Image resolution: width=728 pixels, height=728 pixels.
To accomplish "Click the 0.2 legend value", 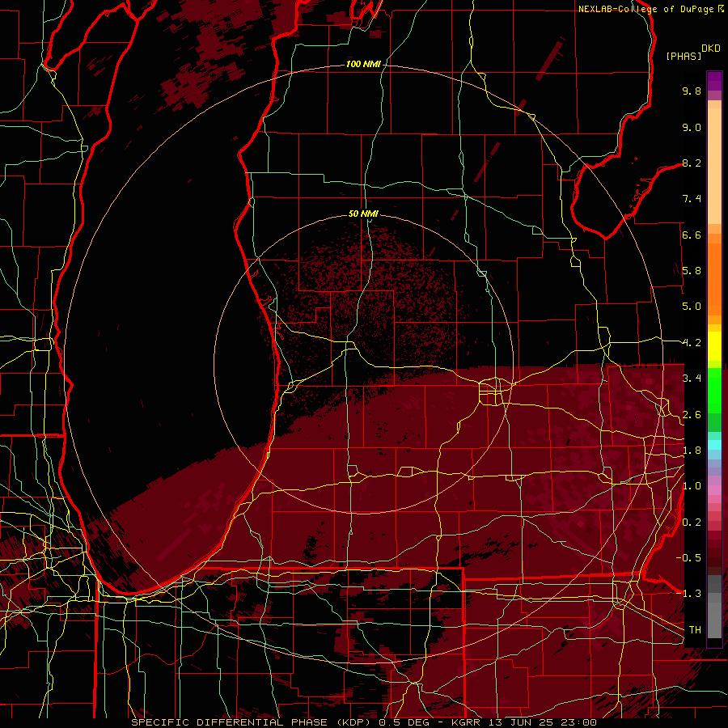I will (x=692, y=523).
